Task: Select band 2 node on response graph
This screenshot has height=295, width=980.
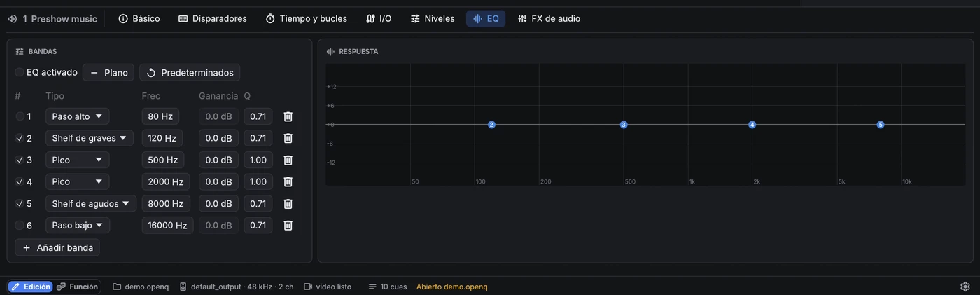Action: (491, 125)
